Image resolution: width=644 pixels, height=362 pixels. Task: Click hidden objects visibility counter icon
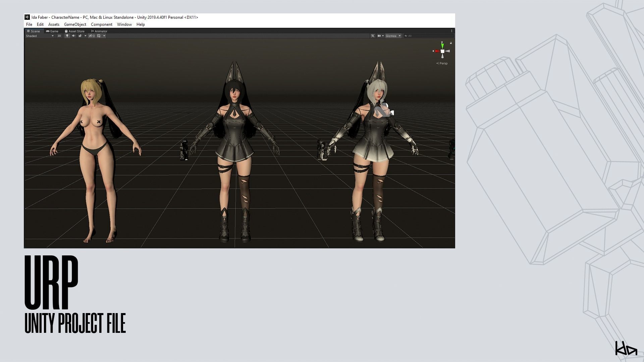92,36
